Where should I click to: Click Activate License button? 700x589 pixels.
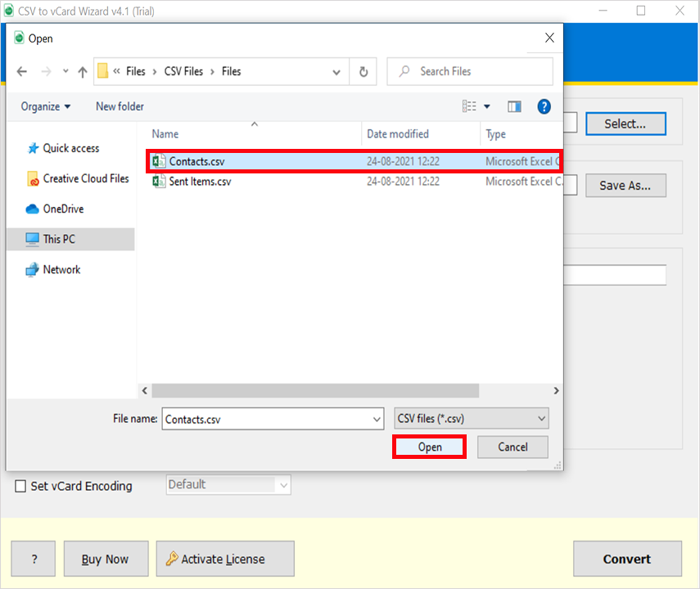[x=225, y=559]
